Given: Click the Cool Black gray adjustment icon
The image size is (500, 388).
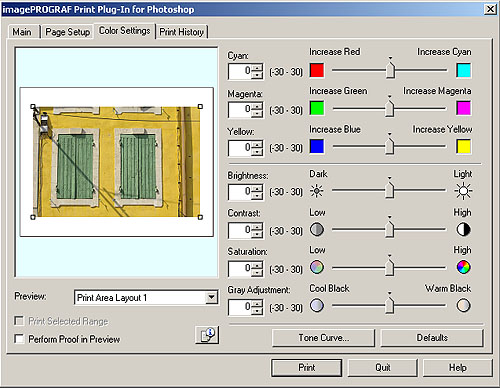Looking at the screenshot, I should point(317,306).
